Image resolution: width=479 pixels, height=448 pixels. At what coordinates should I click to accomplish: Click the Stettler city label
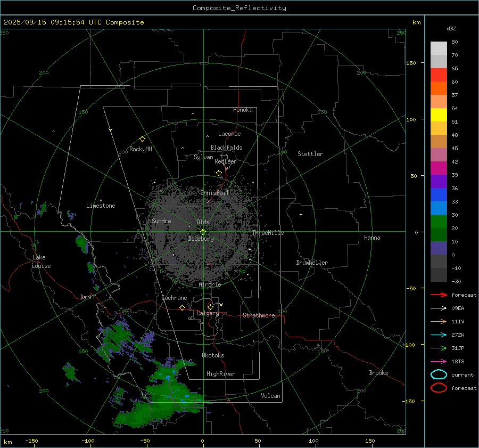pyautogui.click(x=310, y=154)
